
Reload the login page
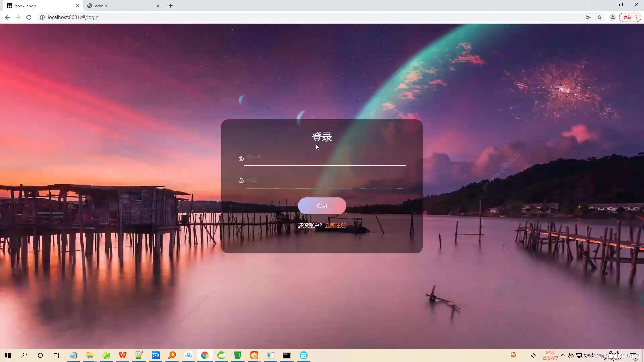pos(29,17)
